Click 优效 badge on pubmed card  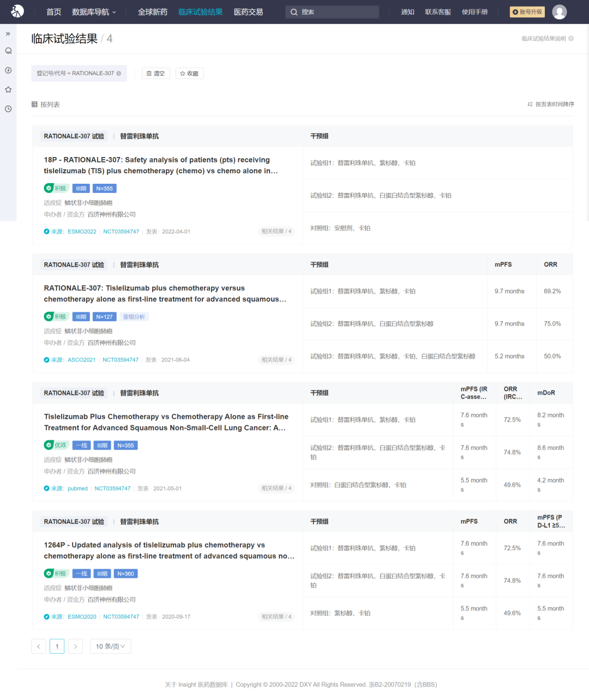click(56, 445)
